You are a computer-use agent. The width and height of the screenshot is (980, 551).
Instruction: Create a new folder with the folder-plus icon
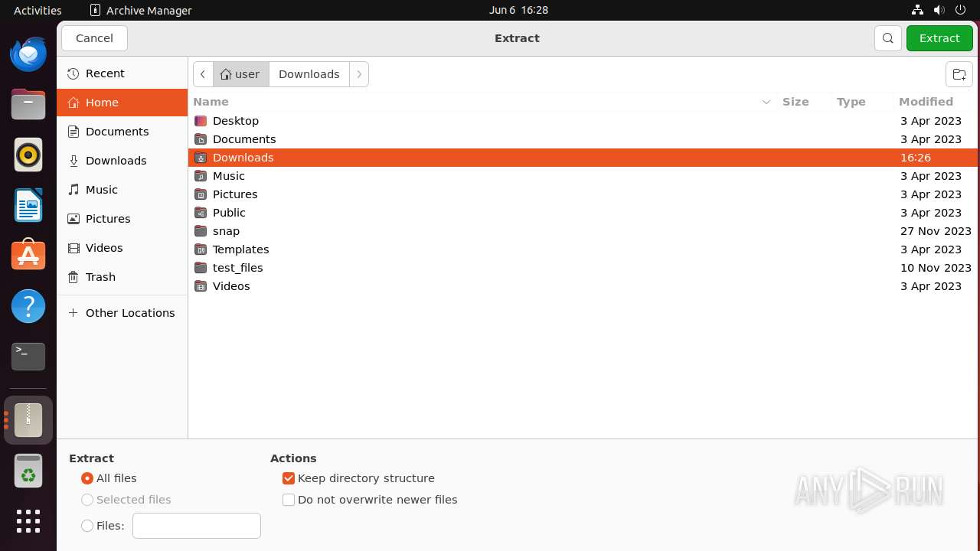(959, 74)
